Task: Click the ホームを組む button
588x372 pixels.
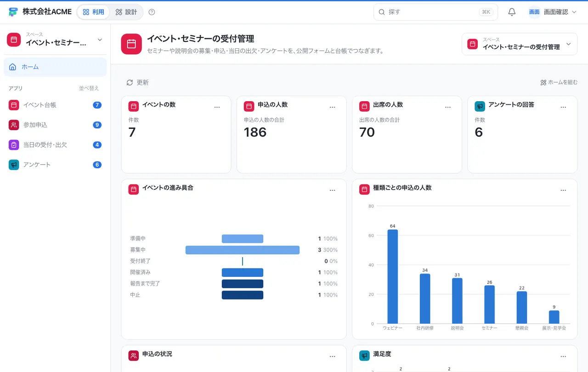Action: click(x=559, y=83)
